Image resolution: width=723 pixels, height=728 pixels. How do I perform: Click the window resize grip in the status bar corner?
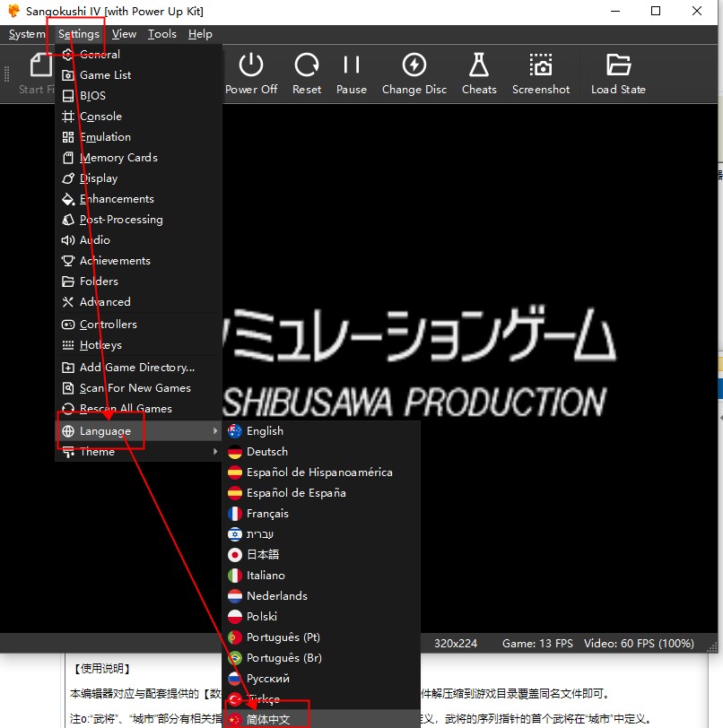712,647
